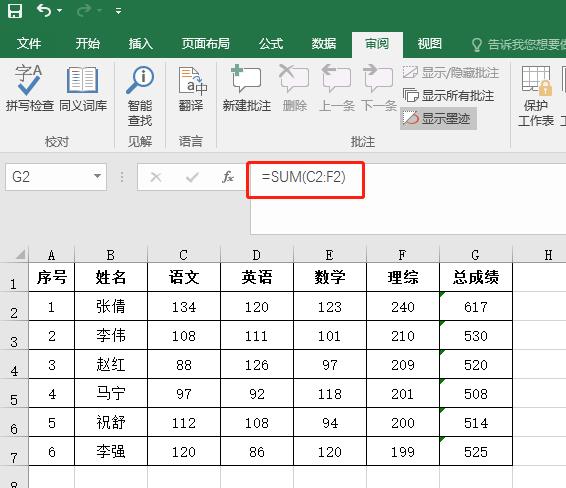
Task: Select column E header
Action: [x=330, y=255]
